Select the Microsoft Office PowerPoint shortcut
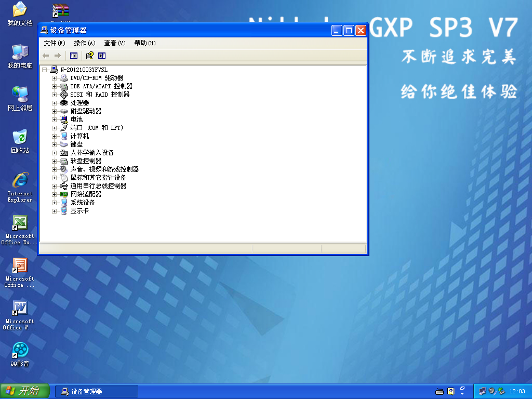 pos(19,273)
